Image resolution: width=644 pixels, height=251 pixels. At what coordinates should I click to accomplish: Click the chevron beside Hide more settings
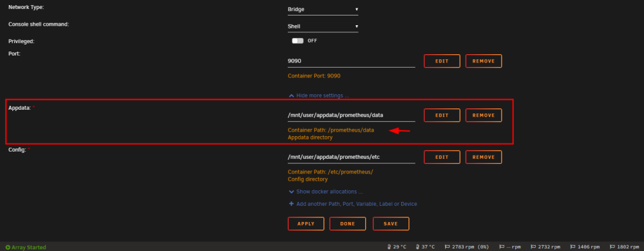click(292, 95)
